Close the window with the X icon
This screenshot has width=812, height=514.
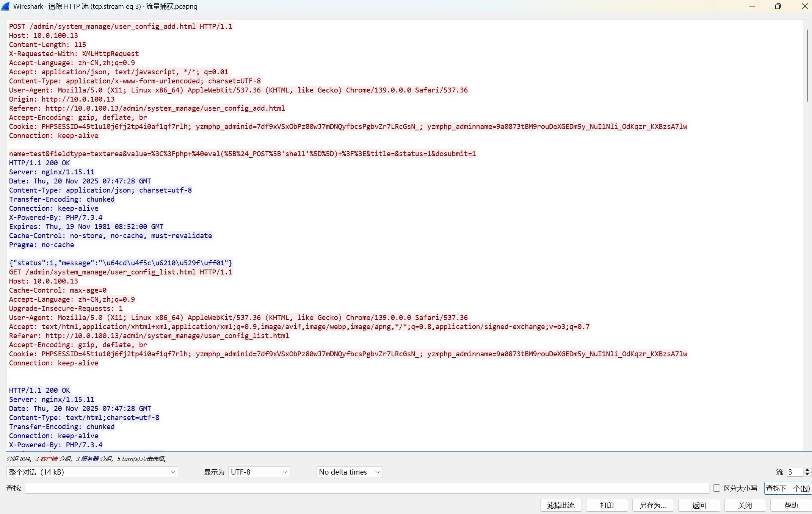(x=804, y=6)
